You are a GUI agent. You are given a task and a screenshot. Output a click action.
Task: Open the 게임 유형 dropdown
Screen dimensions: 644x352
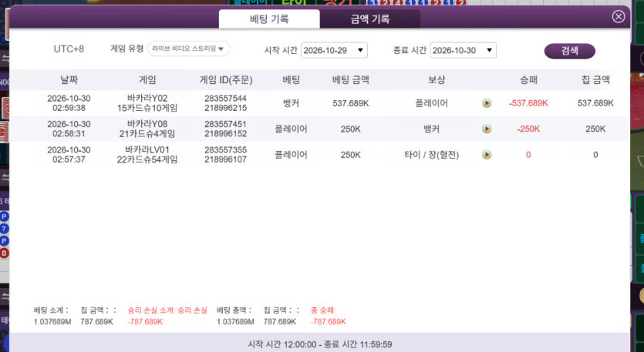coord(188,49)
